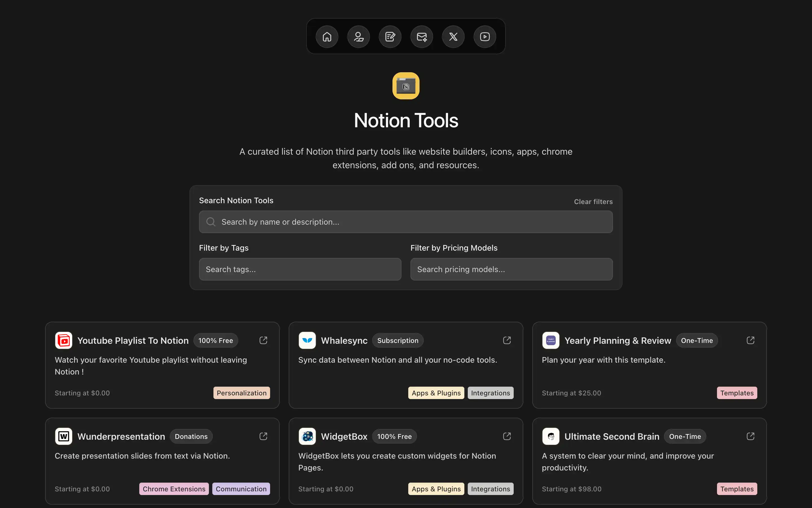812x508 pixels.
Task: Select the Chrome Extensions tag
Action: point(174,489)
